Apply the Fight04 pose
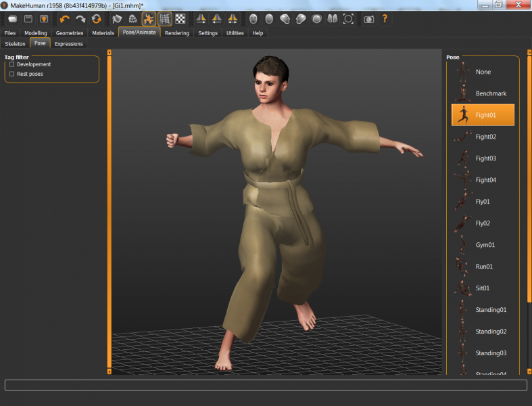The image size is (532, 406). (x=483, y=180)
